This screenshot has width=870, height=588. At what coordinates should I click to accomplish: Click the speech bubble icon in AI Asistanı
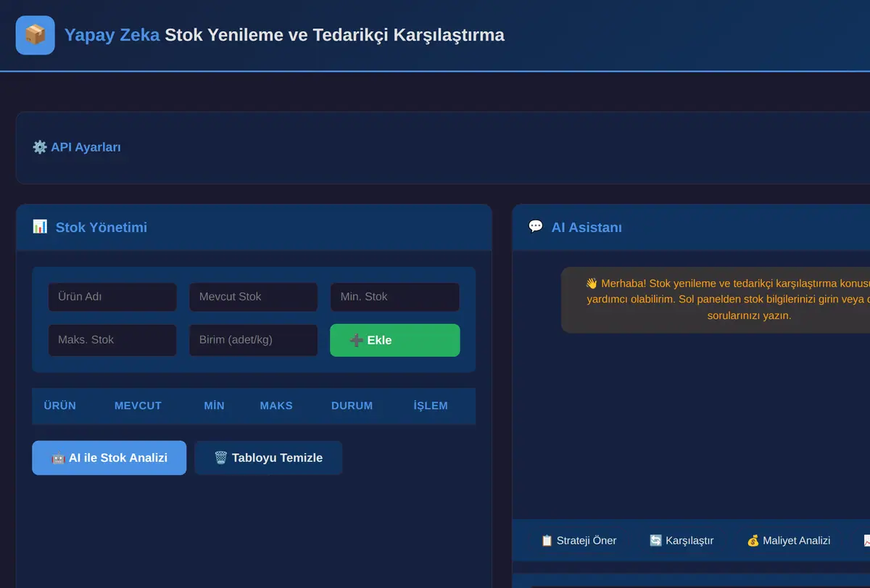click(x=536, y=227)
